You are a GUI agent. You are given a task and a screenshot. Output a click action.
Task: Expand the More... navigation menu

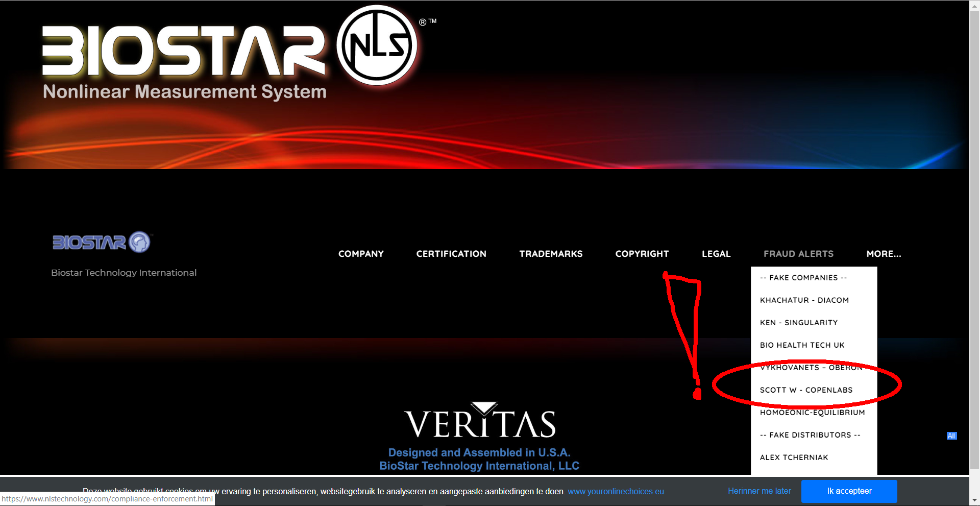[x=884, y=254]
